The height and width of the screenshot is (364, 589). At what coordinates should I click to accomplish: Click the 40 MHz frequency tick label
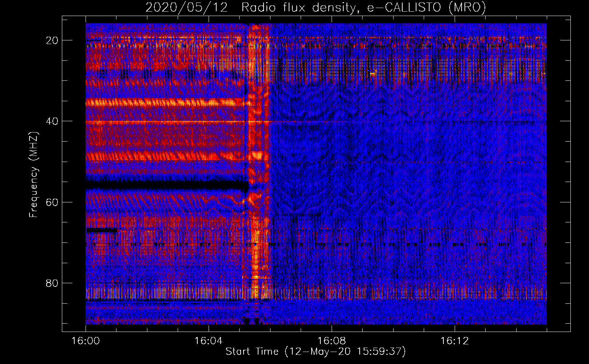tap(52, 121)
